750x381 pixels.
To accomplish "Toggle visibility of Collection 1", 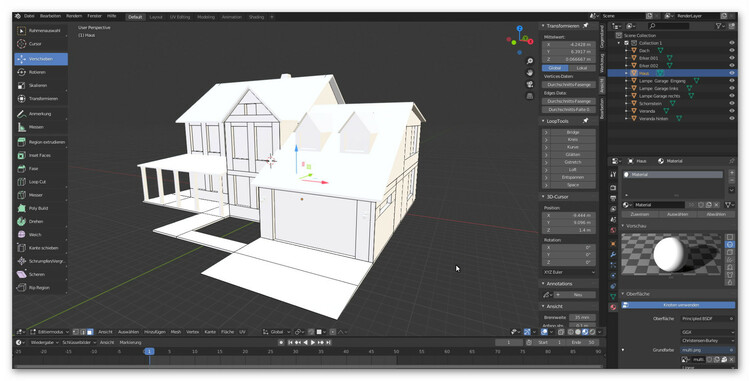I will [x=731, y=43].
